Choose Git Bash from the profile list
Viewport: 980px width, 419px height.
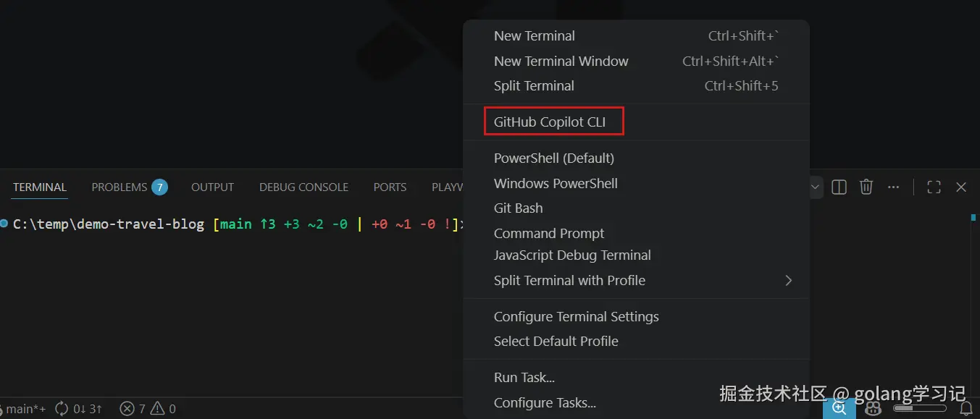(518, 208)
